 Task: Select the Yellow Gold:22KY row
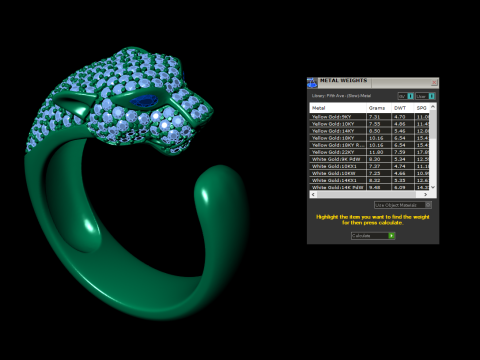coord(369,152)
